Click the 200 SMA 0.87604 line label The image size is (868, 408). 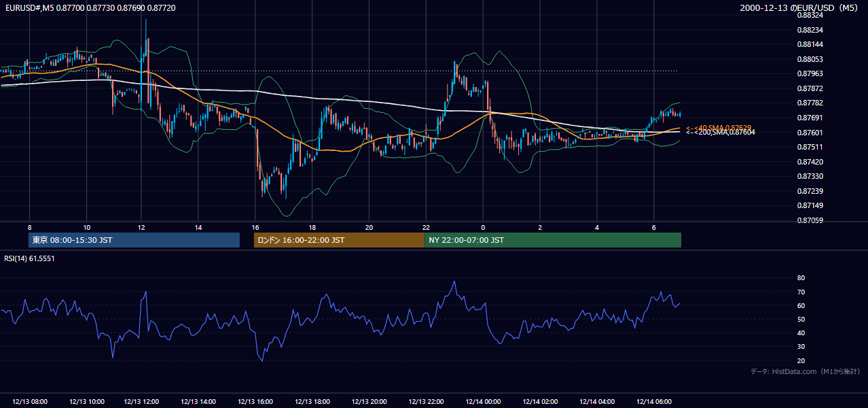coord(720,133)
